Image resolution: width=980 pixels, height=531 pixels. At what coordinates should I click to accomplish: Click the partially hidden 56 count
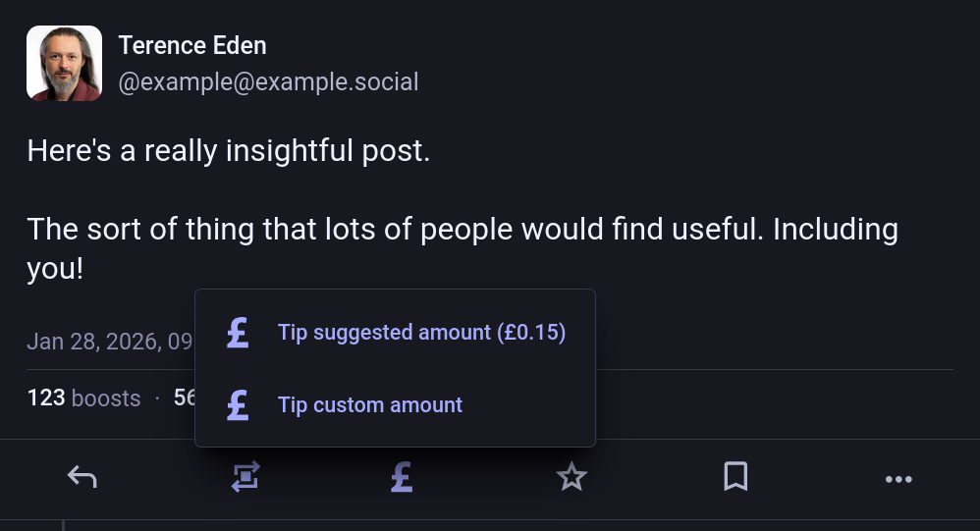click(x=185, y=398)
